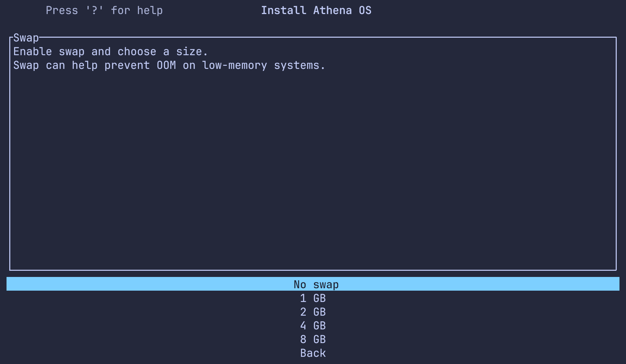Click the Install Athena OS title
The height and width of the screenshot is (364, 626).
pos(316,10)
